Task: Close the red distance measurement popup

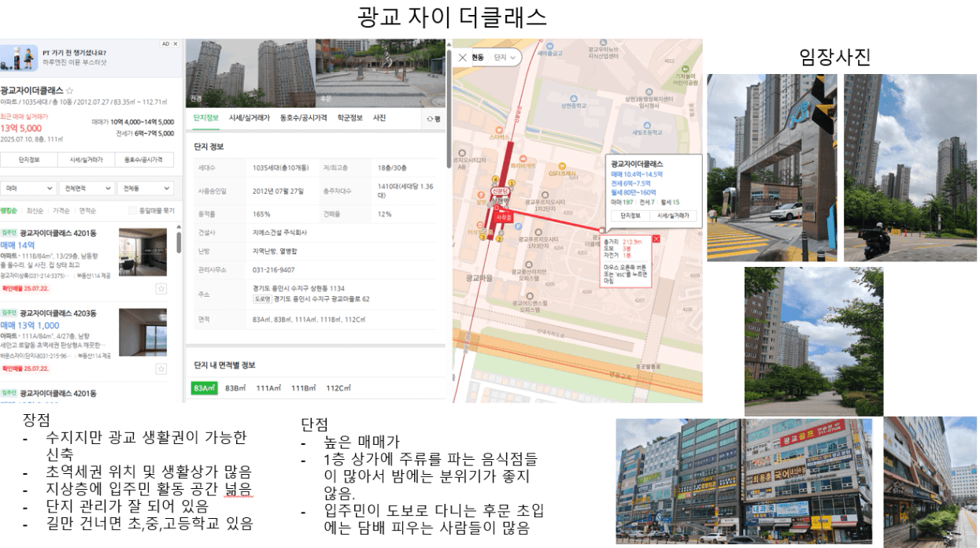Action: pos(656,239)
